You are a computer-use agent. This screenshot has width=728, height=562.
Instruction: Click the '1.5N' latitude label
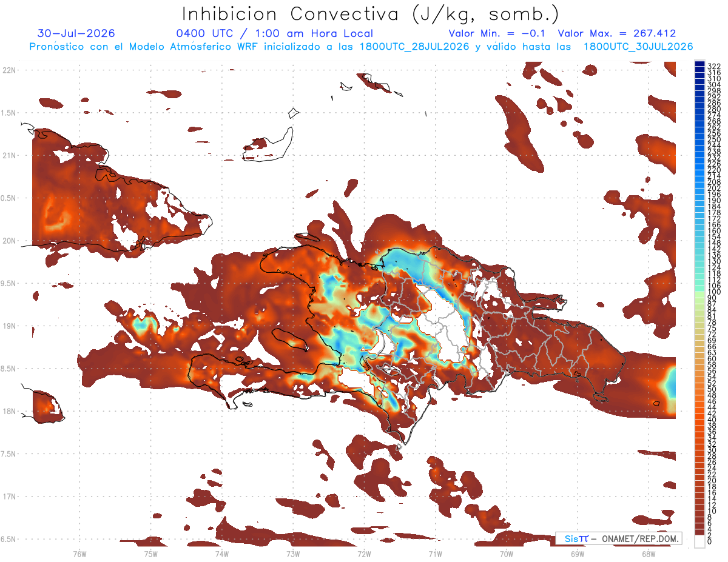[x=9, y=113]
